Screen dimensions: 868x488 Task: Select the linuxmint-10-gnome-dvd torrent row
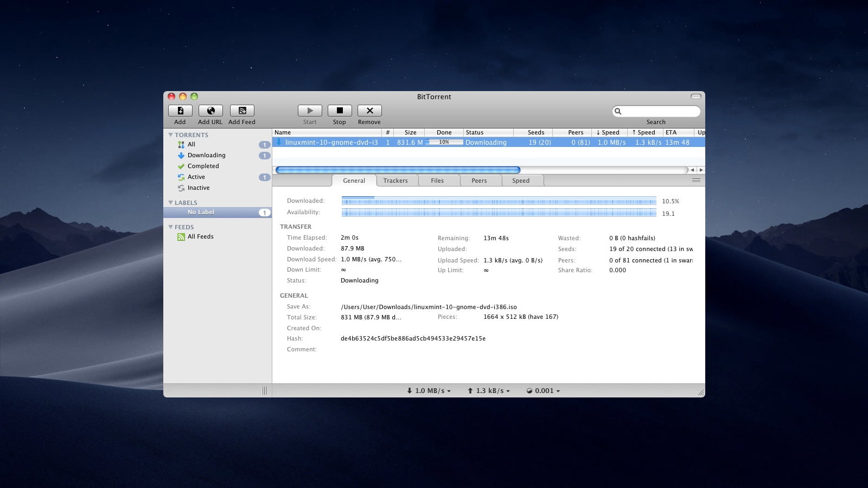pyautogui.click(x=488, y=143)
